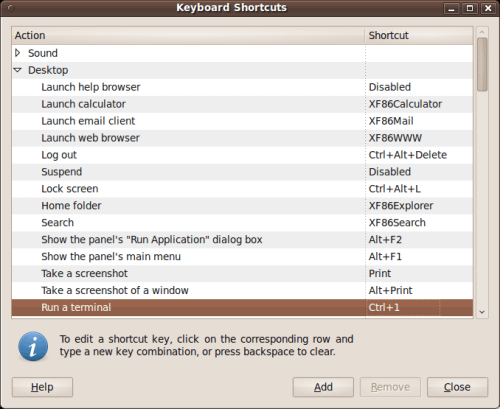Expand the Sound category triangle
This screenshot has height=409, width=500.
click(x=18, y=53)
